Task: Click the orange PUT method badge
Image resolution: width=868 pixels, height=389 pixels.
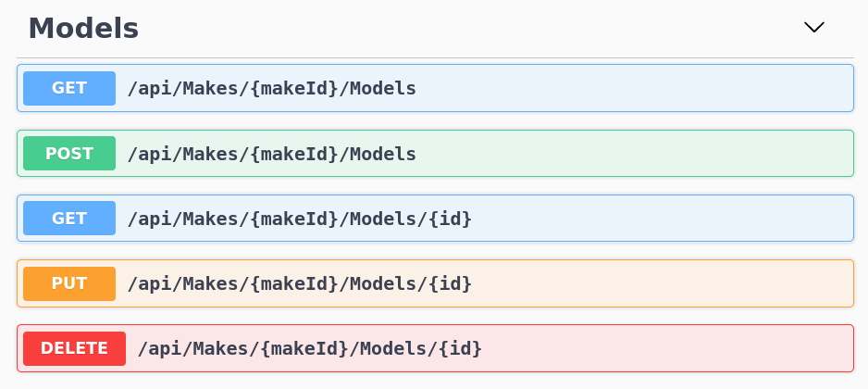Action: (x=69, y=283)
